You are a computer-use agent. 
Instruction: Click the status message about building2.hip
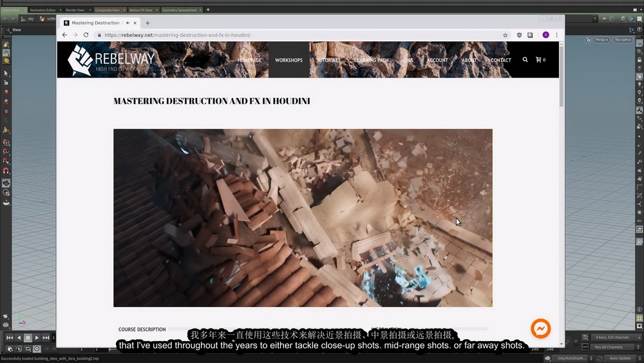tap(50, 358)
